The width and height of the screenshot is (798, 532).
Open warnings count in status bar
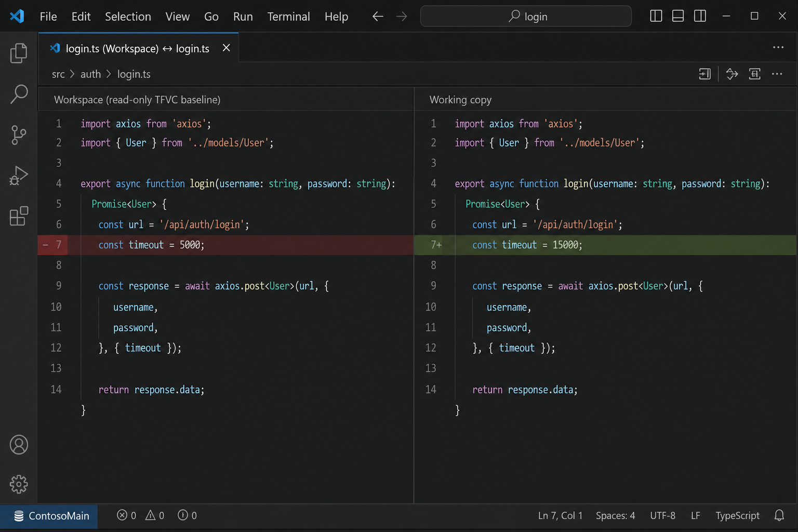155,515
